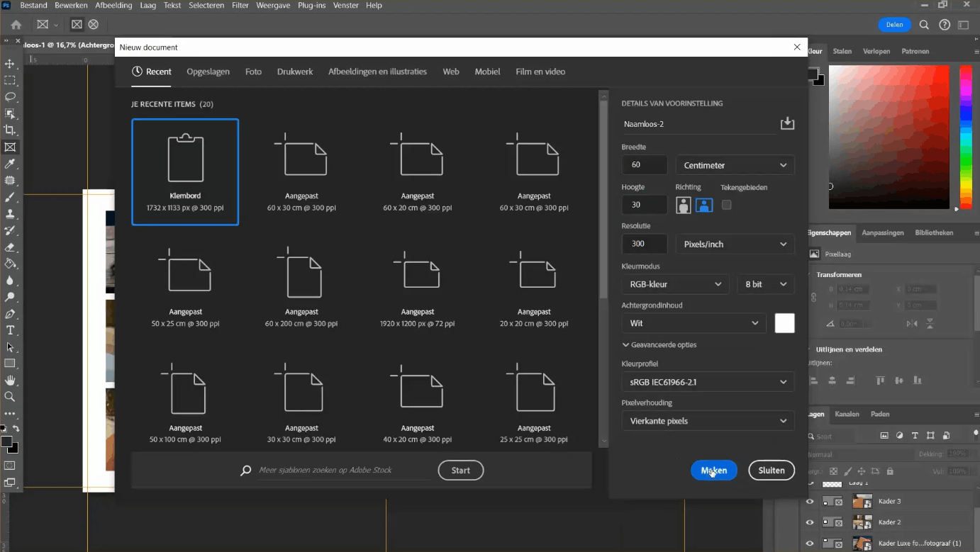980x552 pixels.
Task: Click the type layer filter icon
Action: coord(915,436)
